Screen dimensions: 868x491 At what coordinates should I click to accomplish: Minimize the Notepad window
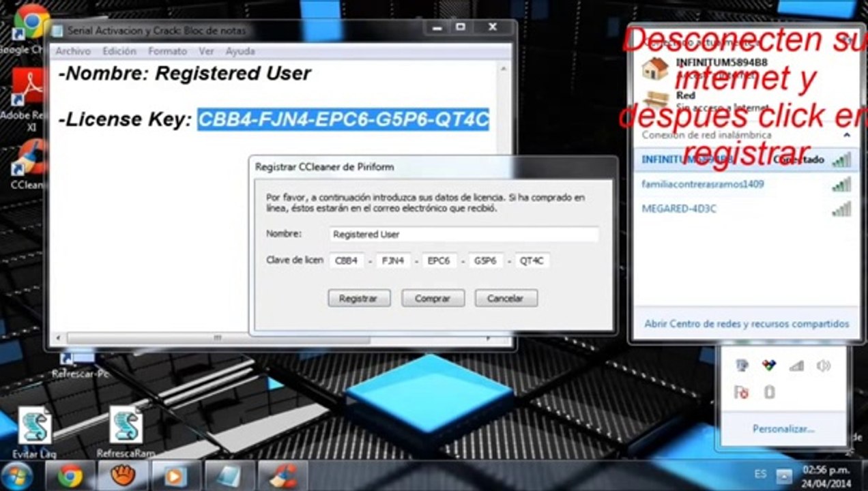tap(435, 27)
